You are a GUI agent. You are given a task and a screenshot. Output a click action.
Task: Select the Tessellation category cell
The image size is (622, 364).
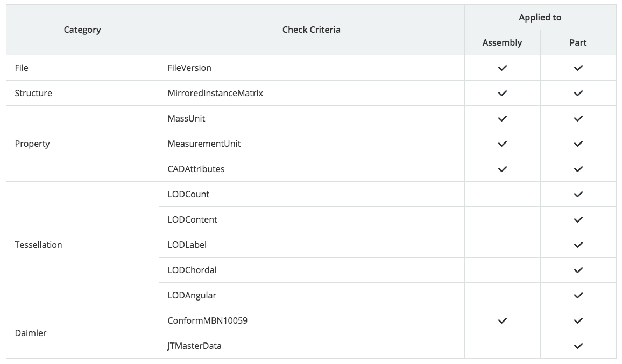tap(82, 245)
